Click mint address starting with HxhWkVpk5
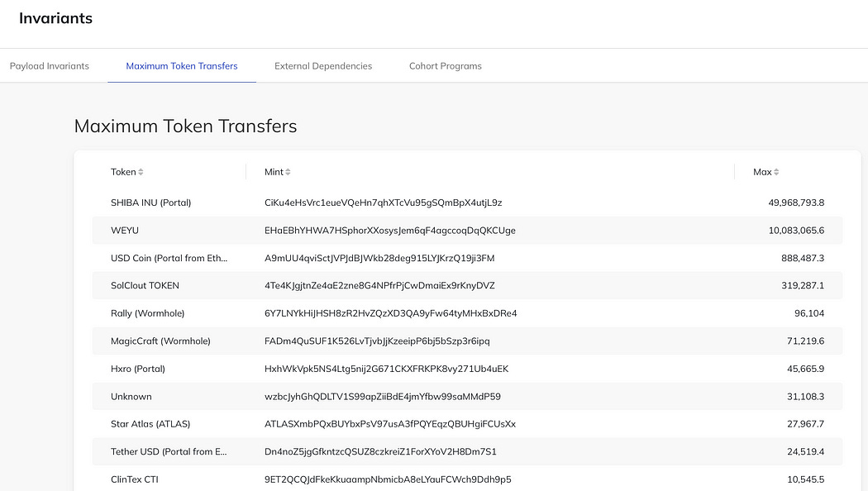The image size is (868, 491). tap(386, 369)
